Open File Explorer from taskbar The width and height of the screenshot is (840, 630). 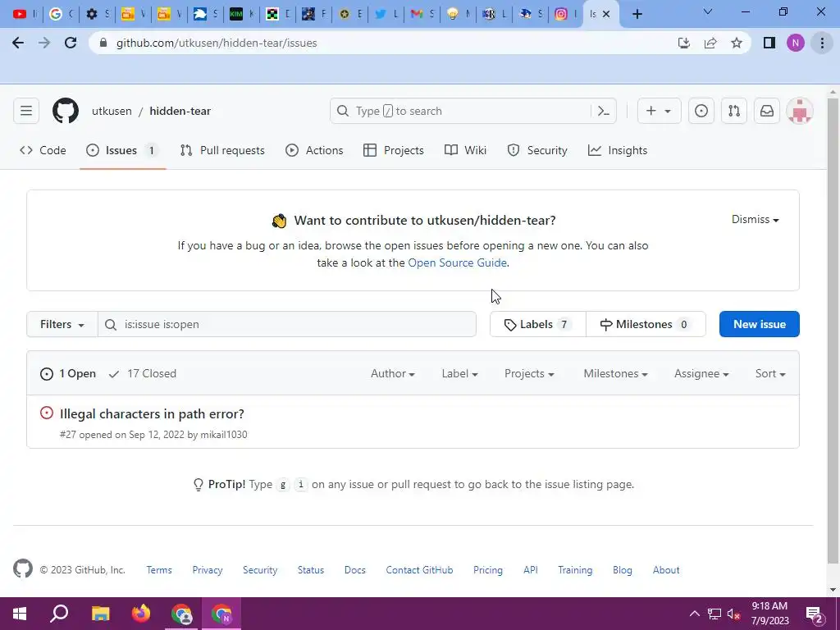[100, 614]
